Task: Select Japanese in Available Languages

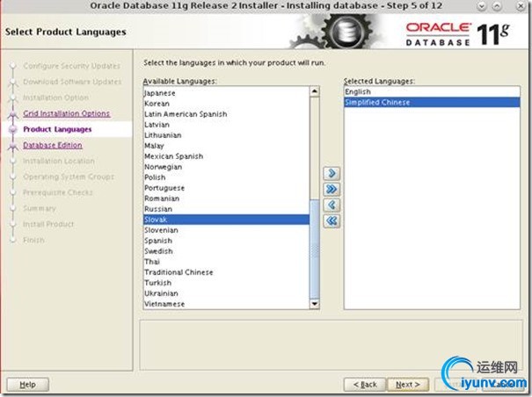Action: pos(226,93)
